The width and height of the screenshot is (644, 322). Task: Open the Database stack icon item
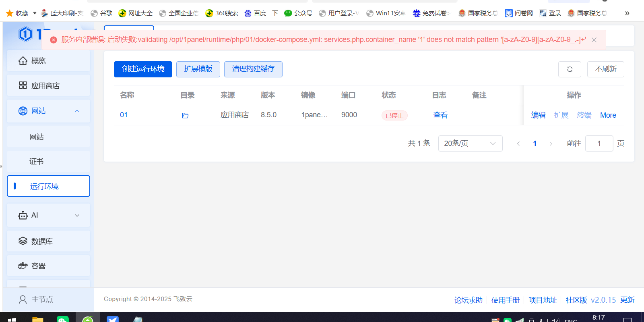click(x=23, y=241)
